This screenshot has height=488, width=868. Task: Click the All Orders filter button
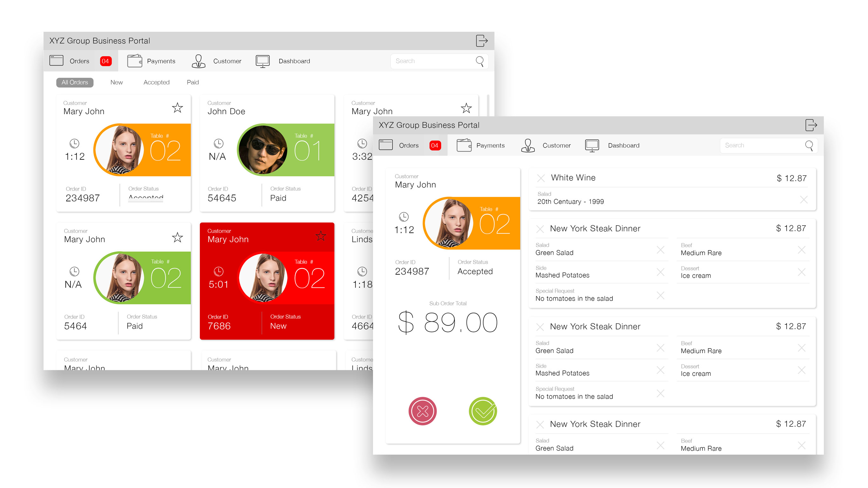point(74,82)
